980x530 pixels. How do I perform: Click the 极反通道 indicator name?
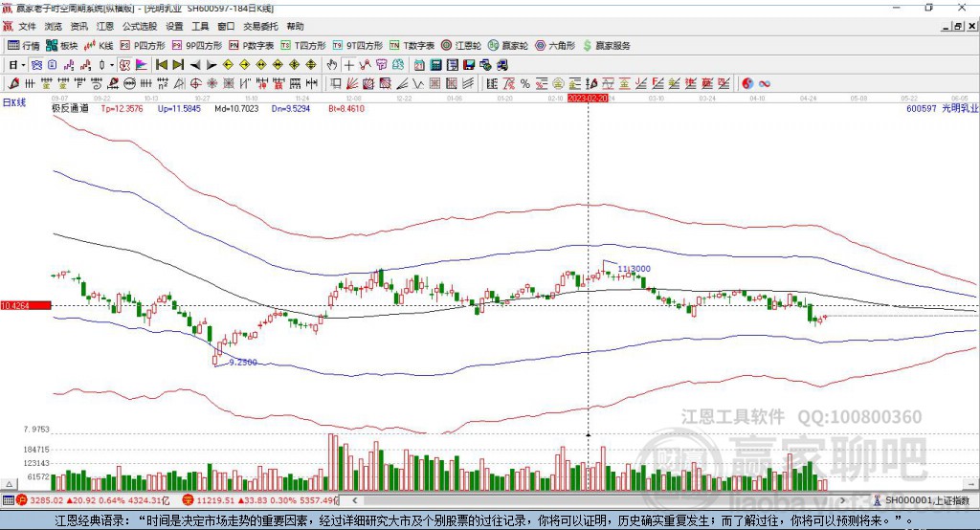click(x=70, y=109)
